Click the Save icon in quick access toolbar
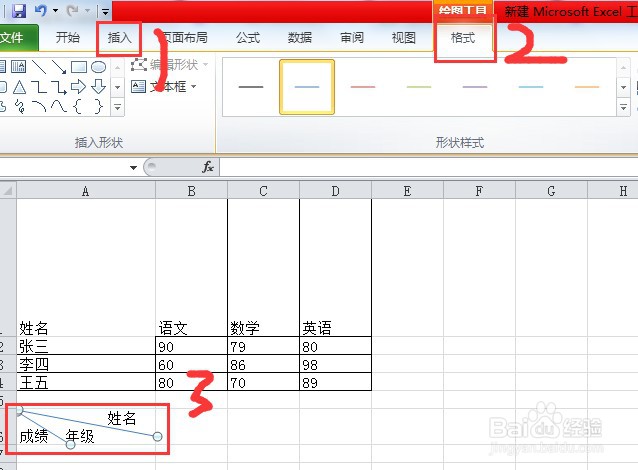638x470 pixels. click(19, 11)
